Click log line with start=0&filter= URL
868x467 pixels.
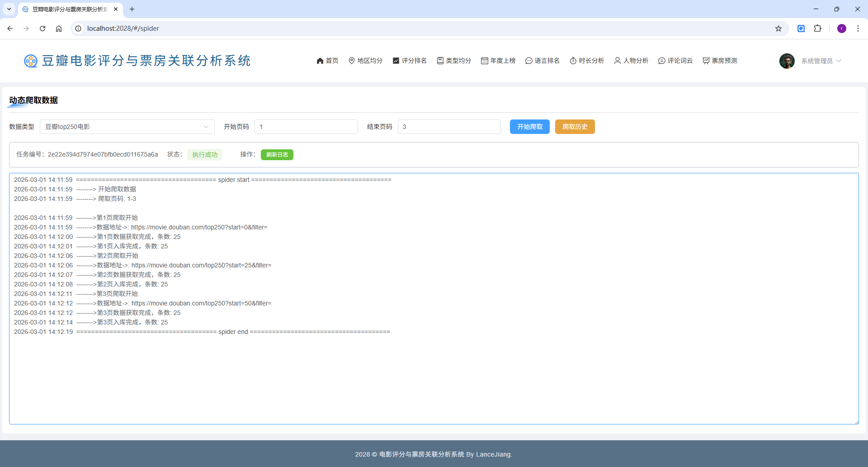point(141,227)
